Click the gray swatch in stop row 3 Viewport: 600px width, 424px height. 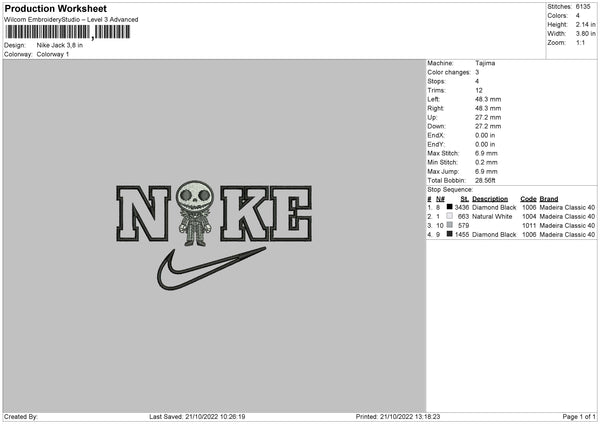450,225
